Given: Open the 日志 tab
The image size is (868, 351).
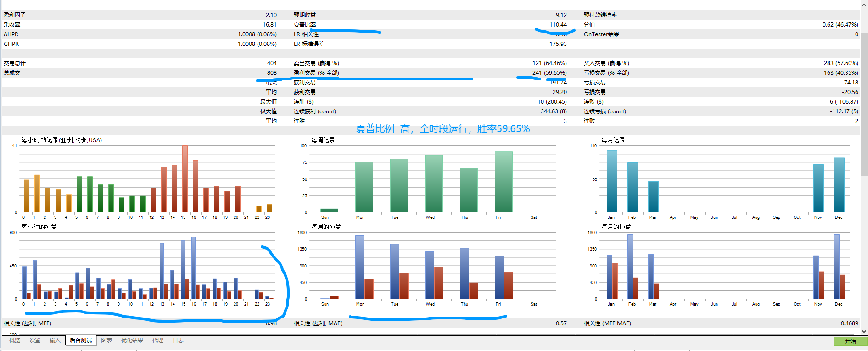Looking at the screenshot, I should (x=178, y=340).
